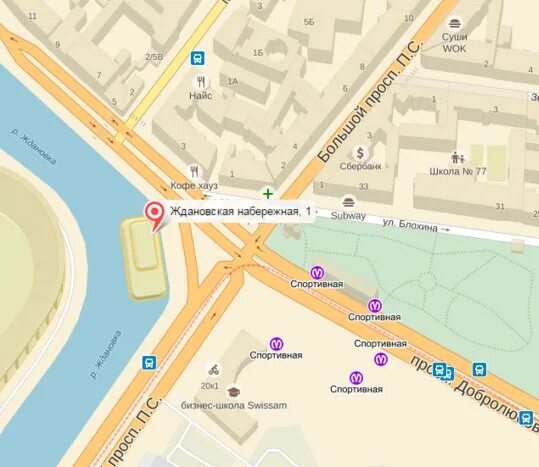Click the ул. Блохина street label
539x467 pixels.
(410, 225)
